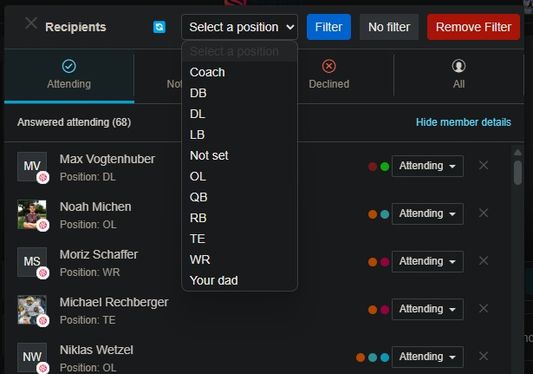Image resolution: width=533 pixels, height=374 pixels.
Task: Close the Recipients panel with the X icon
Action: tap(31, 24)
